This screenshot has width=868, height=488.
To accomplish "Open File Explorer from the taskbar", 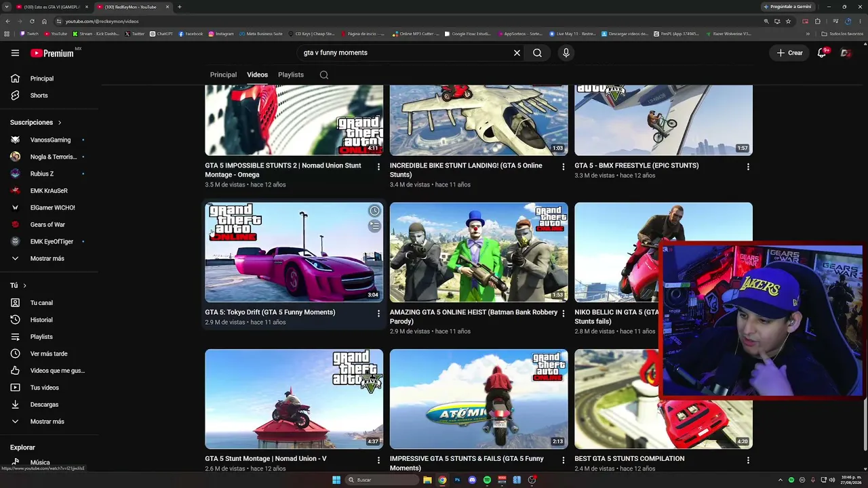I will click(x=427, y=480).
